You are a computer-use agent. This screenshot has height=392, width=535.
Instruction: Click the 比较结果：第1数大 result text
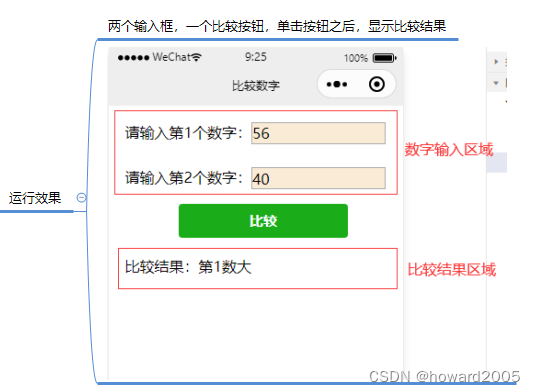pyautogui.click(x=188, y=267)
